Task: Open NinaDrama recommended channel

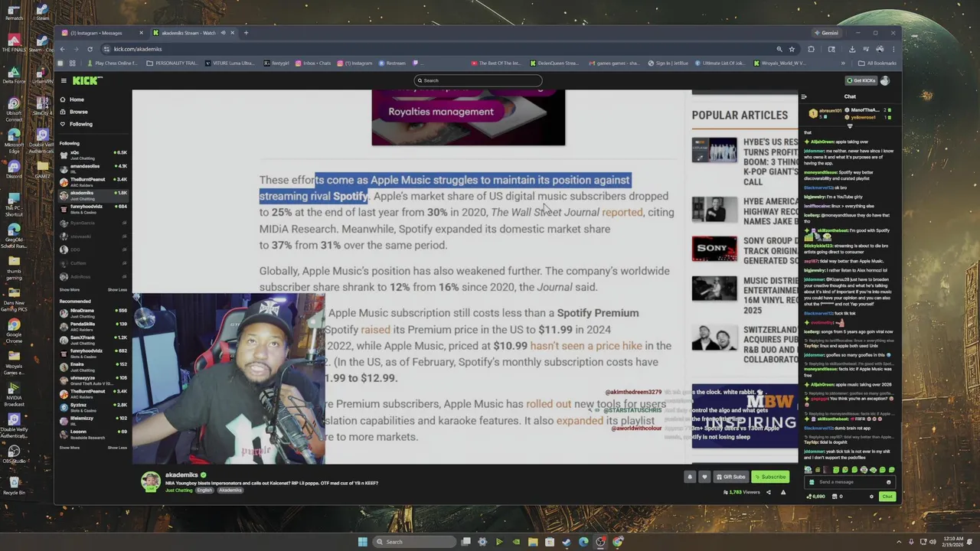Action: 92,312
